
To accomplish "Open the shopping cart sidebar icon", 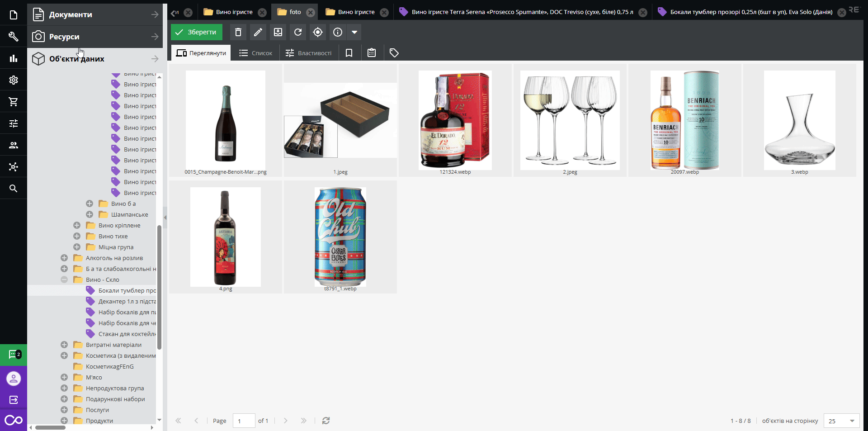I will coord(14,102).
